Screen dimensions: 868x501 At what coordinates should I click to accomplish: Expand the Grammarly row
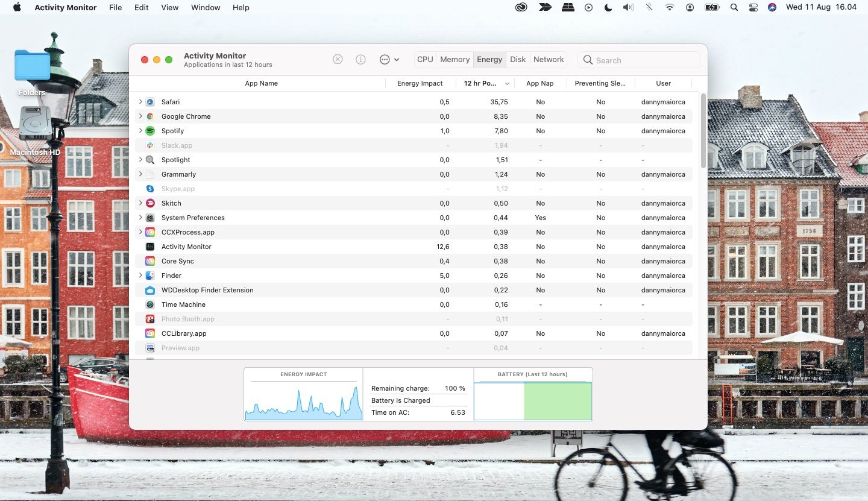tap(140, 174)
